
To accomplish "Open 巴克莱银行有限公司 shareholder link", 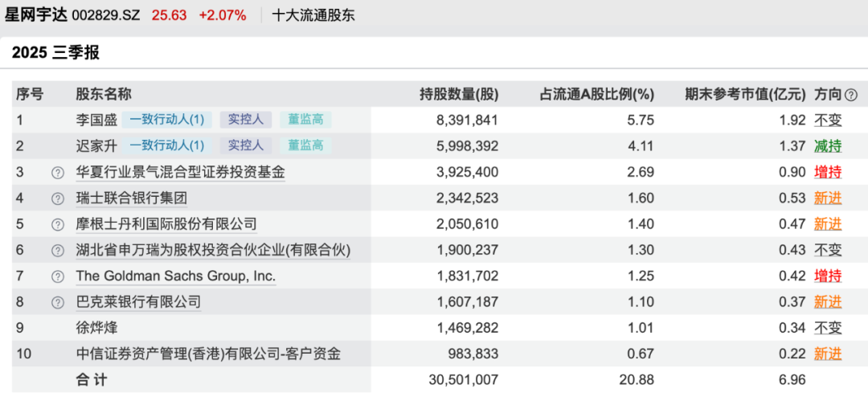I will click(x=138, y=302).
